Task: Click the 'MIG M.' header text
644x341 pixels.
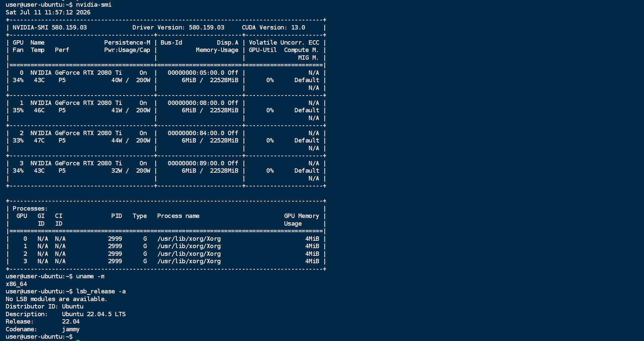Action: [308, 58]
